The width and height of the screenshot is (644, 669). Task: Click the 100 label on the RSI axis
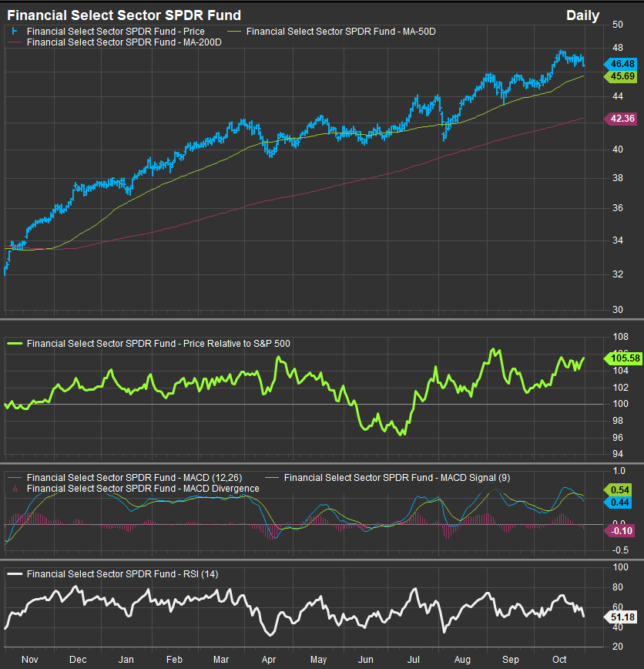[621, 567]
